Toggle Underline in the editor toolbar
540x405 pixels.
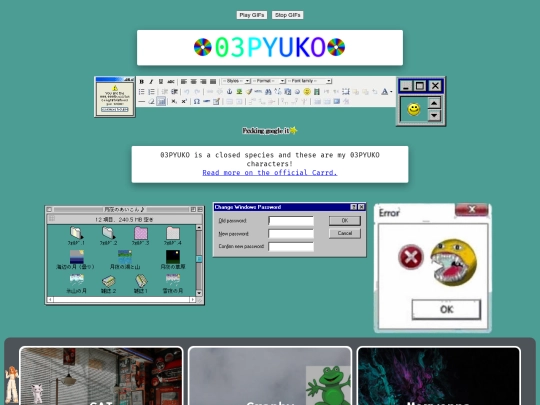[160, 82]
